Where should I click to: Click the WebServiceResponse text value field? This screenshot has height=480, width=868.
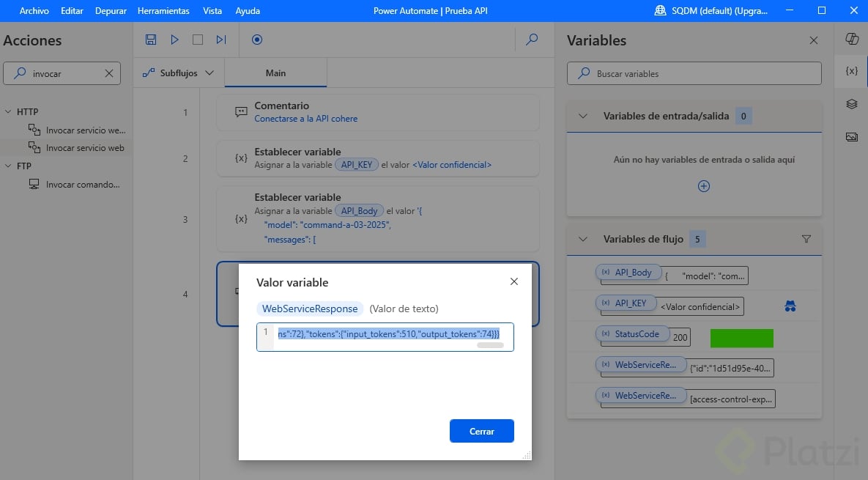pos(385,336)
